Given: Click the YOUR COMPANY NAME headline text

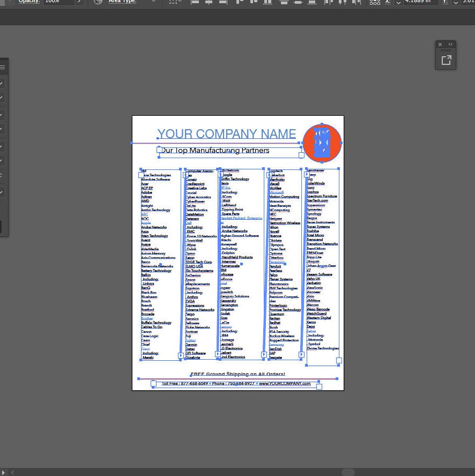Looking at the screenshot, I should [x=226, y=133].
